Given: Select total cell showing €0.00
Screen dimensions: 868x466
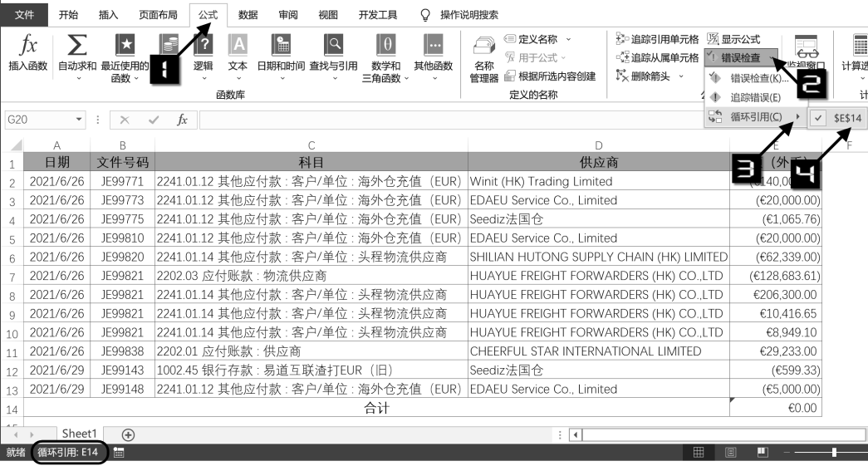Looking at the screenshot, I should [x=775, y=408].
